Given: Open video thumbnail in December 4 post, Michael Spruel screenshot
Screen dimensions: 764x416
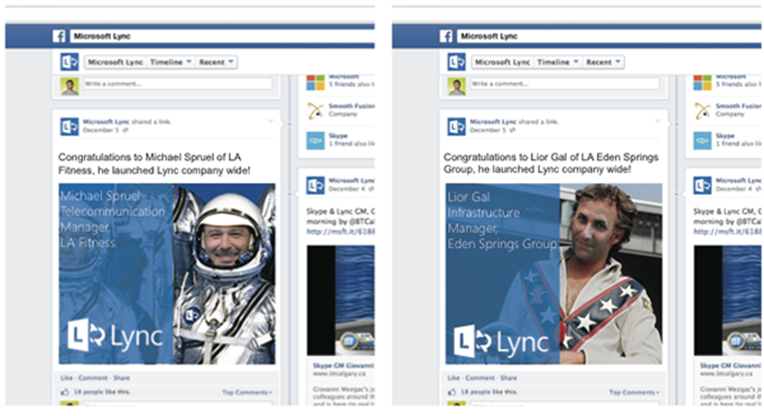Looking at the screenshot, I should [x=341, y=300].
